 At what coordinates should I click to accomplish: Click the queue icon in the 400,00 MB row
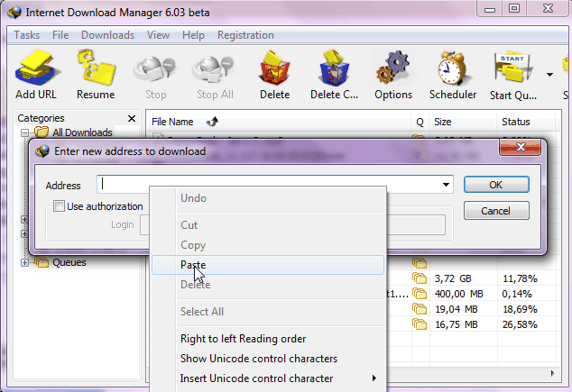tap(420, 294)
